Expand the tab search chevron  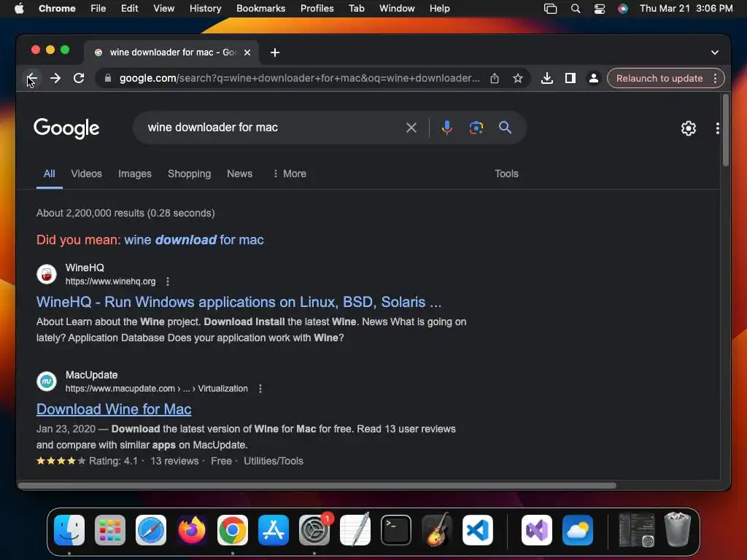click(x=715, y=52)
